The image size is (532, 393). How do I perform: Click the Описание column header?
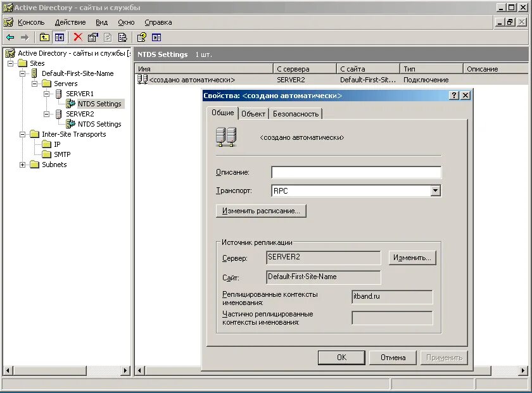pyautogui.click(x=496, y=69)
